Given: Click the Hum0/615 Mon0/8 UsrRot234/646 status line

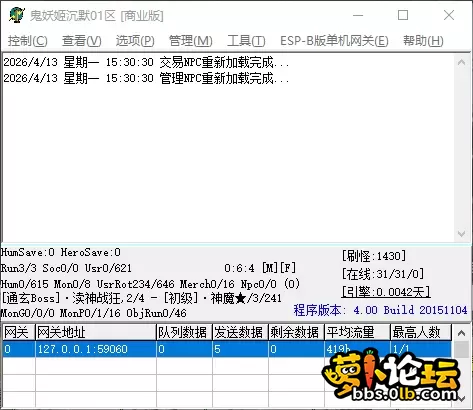Looking at the screenshot, I should pos(150,284).
